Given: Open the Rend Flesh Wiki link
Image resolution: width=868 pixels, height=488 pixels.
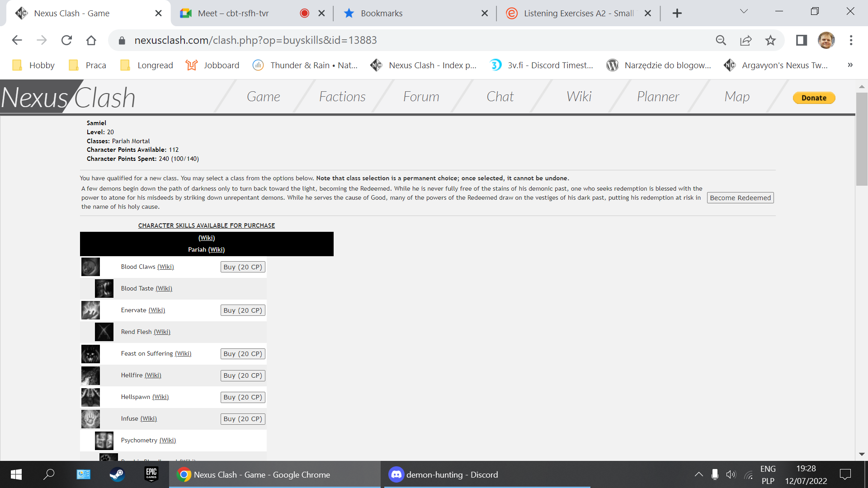Looking at the screenshot, I should [x=162, y=332].
